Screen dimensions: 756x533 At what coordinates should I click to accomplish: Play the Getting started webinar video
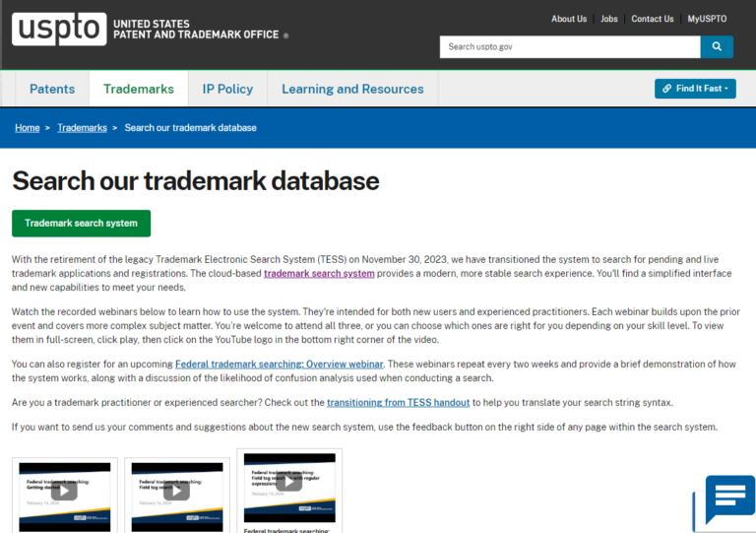(64, 492)
